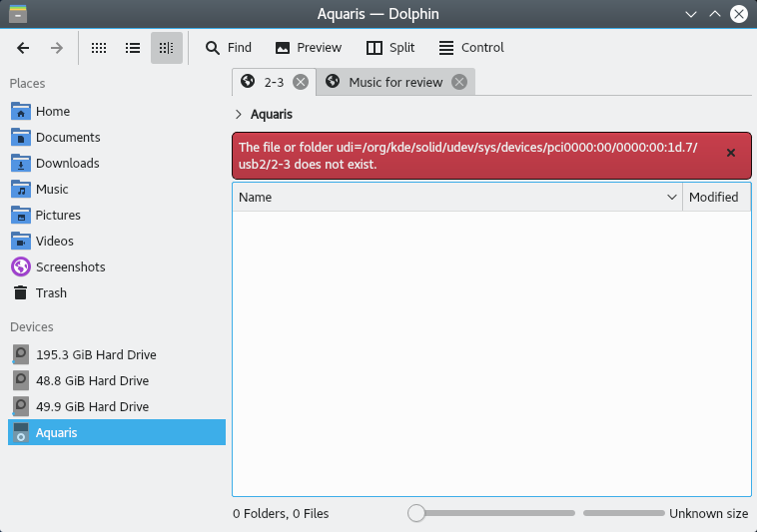Screen dimensions: 757x532
Task: Select 49.9 GiB Hard Drive device
Action: (117, 407)
